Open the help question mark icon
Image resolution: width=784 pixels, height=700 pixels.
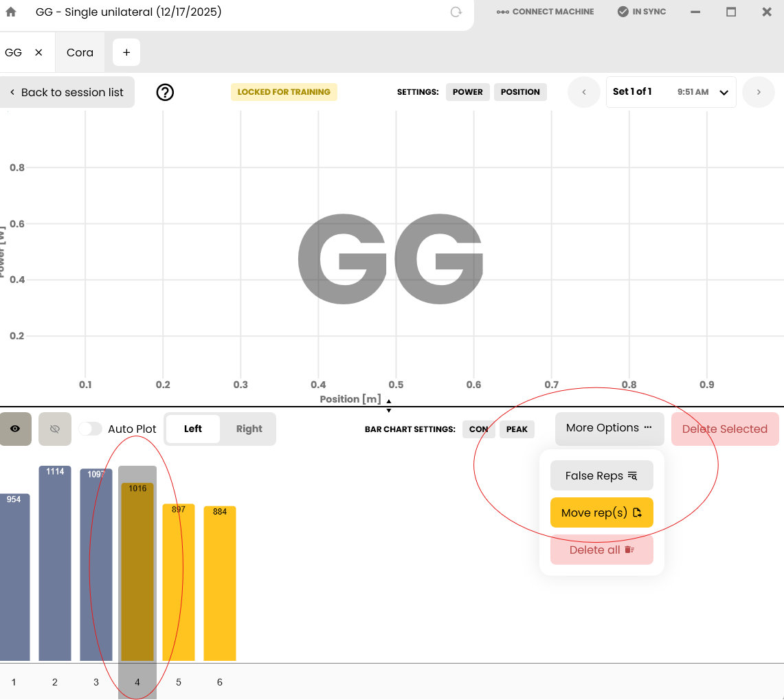click(x=165, y=92)
